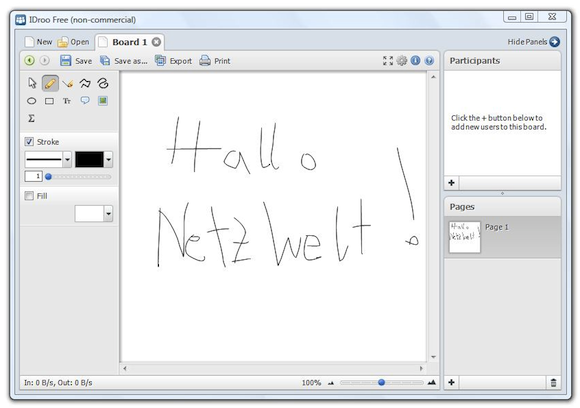Select the line tool with pencil tip
This screenshot has height=408, width=580.
pos(67,84)
